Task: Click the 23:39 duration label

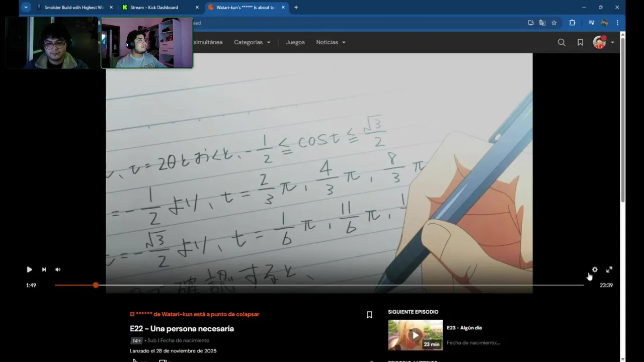Action: click(606, 285)
